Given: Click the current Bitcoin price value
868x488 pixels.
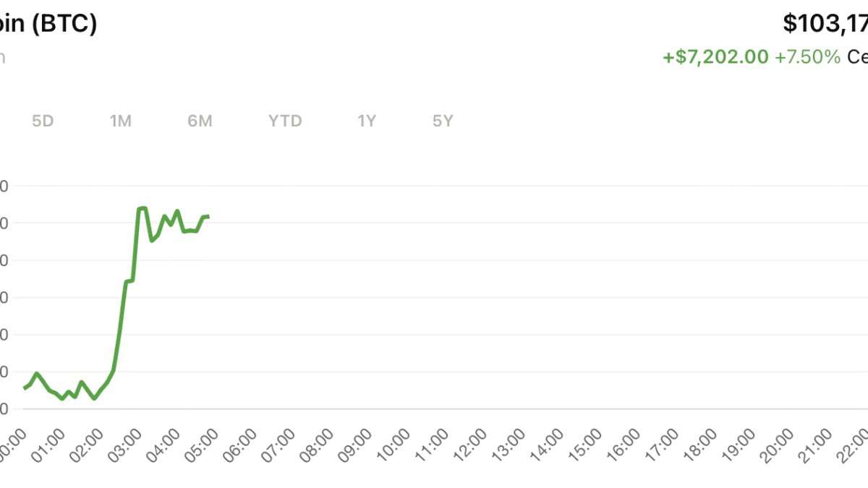Looking at the screenshot, I should point(825,24).
